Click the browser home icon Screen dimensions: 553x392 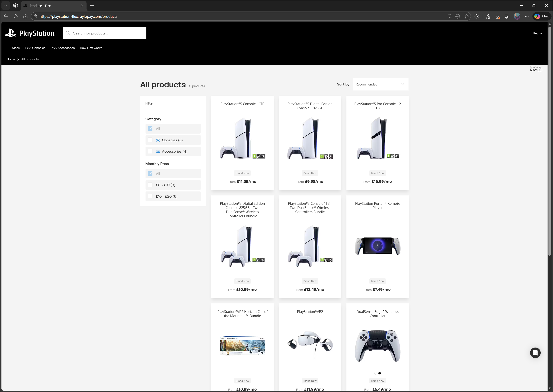25,16
